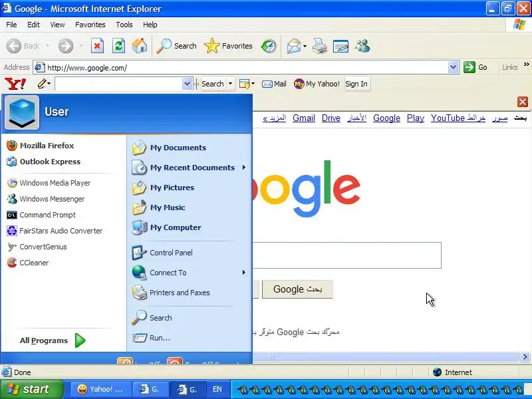532x399 pixels.
Task: Refresh the page with the Refresh icon
Action: pos(119,46)
